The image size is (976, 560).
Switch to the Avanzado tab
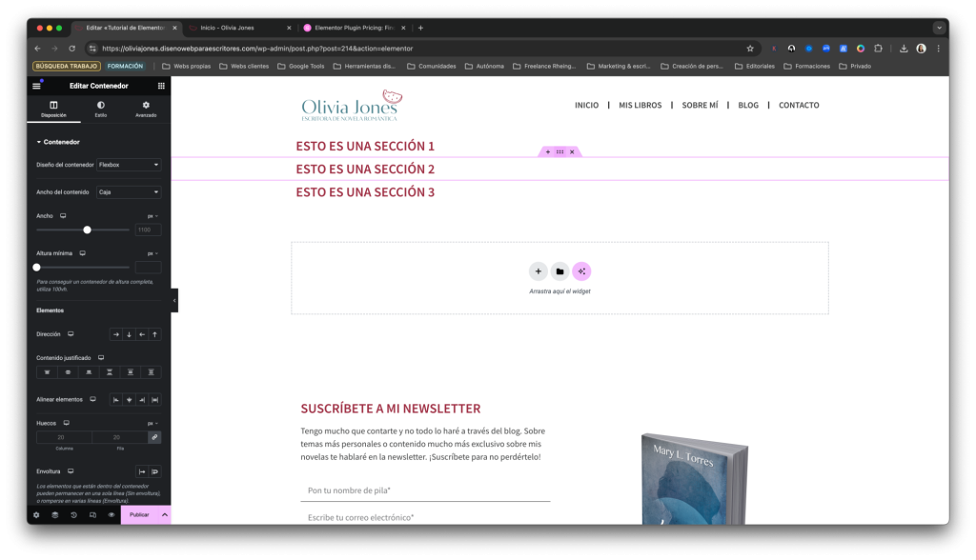[146, 109]
